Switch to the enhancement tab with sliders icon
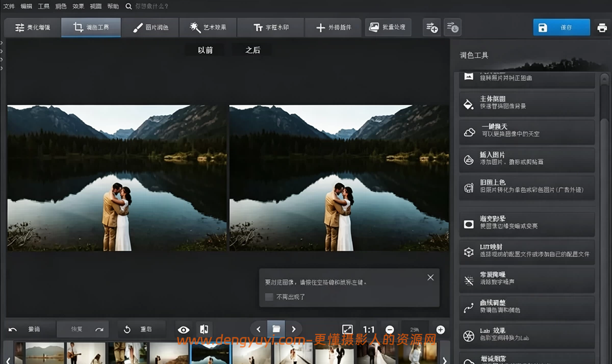The image size is (612, 364). pos(32,28)
